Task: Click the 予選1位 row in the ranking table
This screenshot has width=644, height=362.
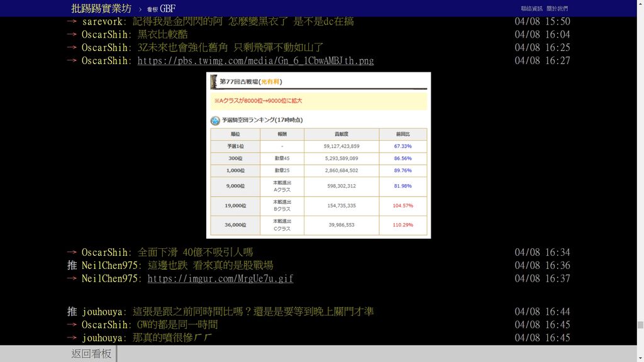Action: coord(318,146)
